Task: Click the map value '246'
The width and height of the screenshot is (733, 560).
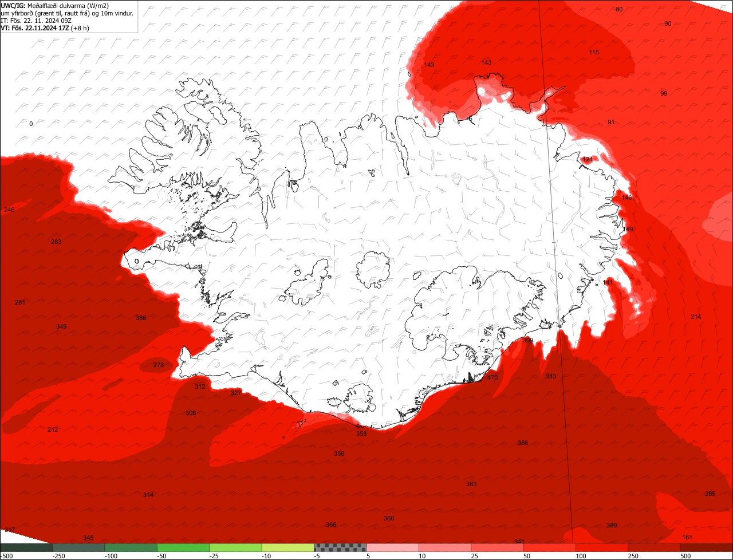Action: (9, 210)
